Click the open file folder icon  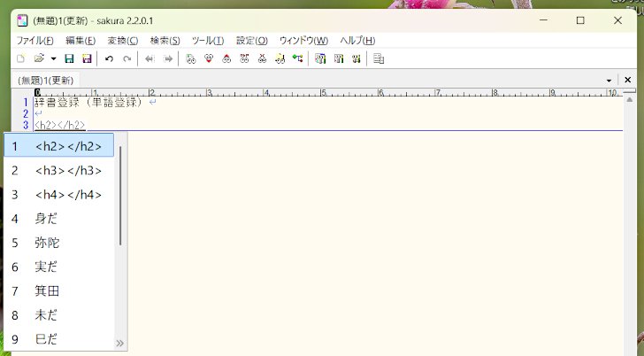coord(39,59)
